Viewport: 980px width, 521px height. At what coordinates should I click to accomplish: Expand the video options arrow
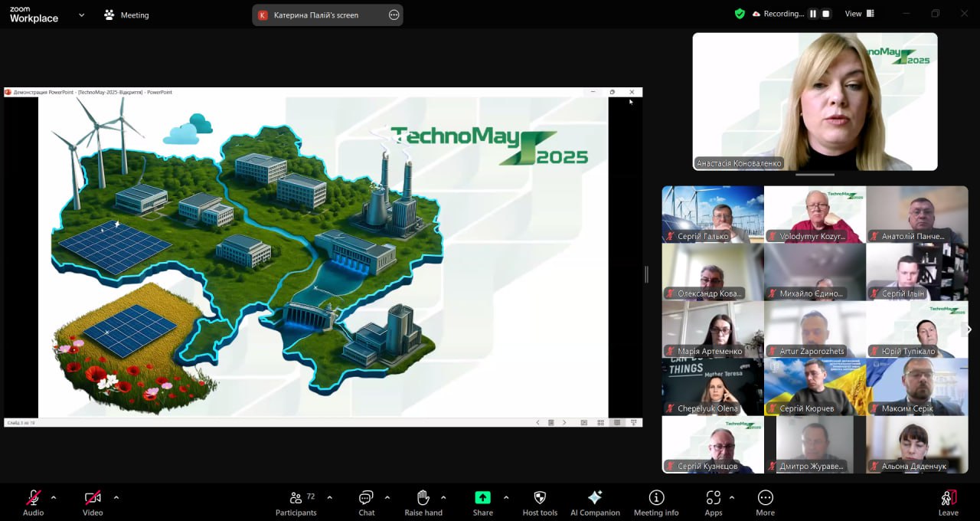coord(116,497)
